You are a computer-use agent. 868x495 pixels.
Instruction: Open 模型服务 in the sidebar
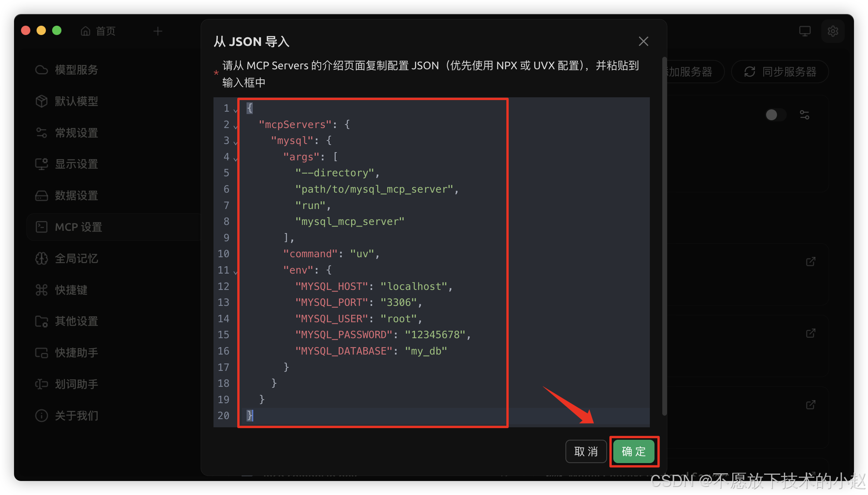tap(113, 70)
